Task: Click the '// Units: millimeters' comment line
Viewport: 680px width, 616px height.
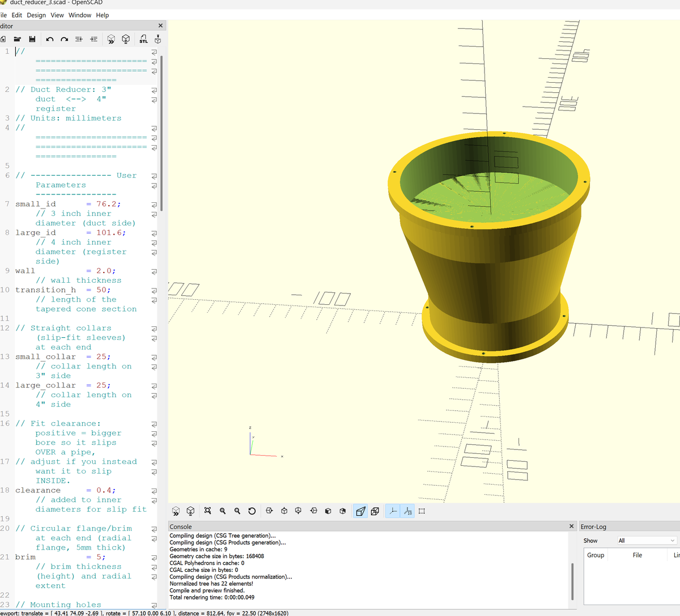Action: click(x=69, y=118)
